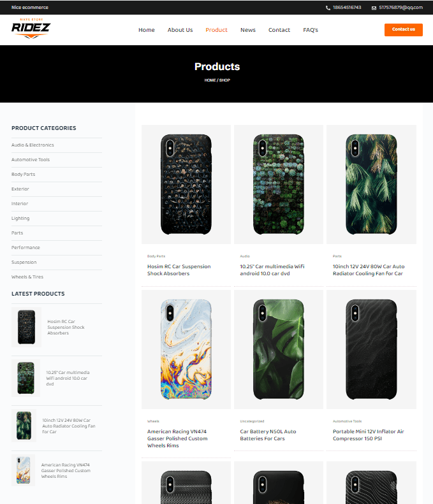The height and width of the screenshot is (504, 433).
Task: Open the Product menu item
Action: [x=216, y=30]
